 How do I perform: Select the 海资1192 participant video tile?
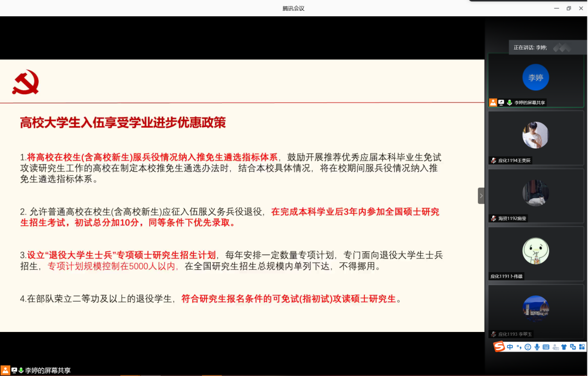pos(536,194)
